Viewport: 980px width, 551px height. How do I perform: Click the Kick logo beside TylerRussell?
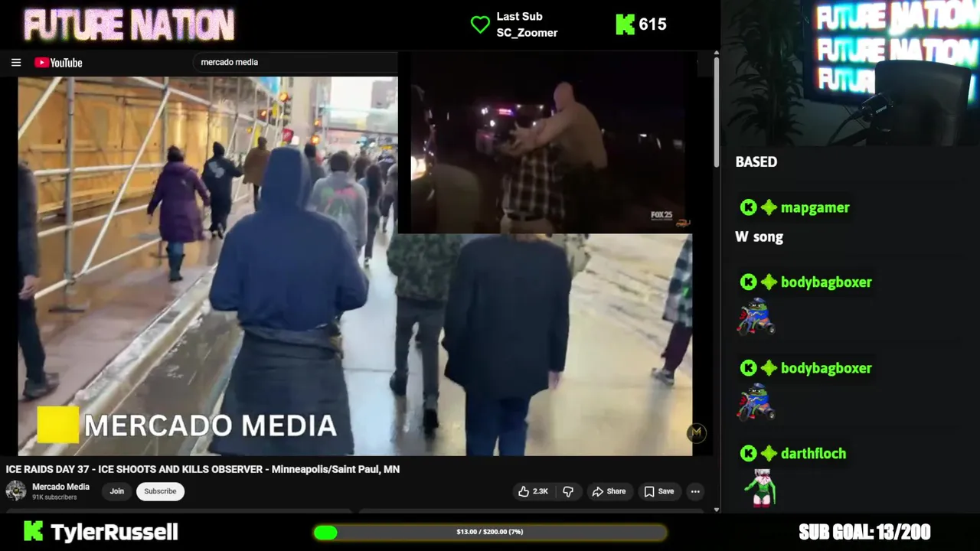click(x=33, y=531)
